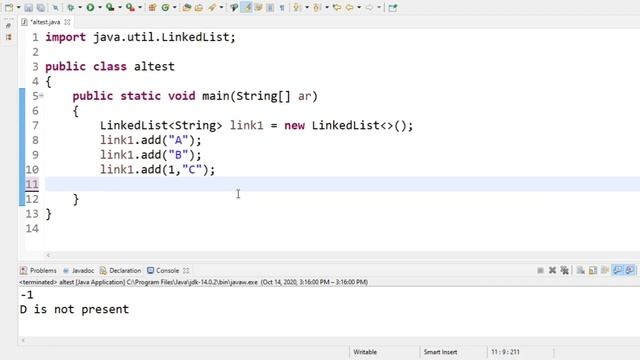
Task: Click the New Java Class icon
Action: click(x=165, y=7)
